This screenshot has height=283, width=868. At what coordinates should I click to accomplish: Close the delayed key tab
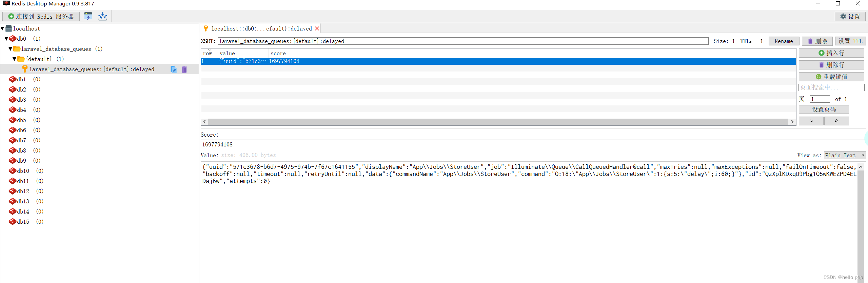(317, 28)
